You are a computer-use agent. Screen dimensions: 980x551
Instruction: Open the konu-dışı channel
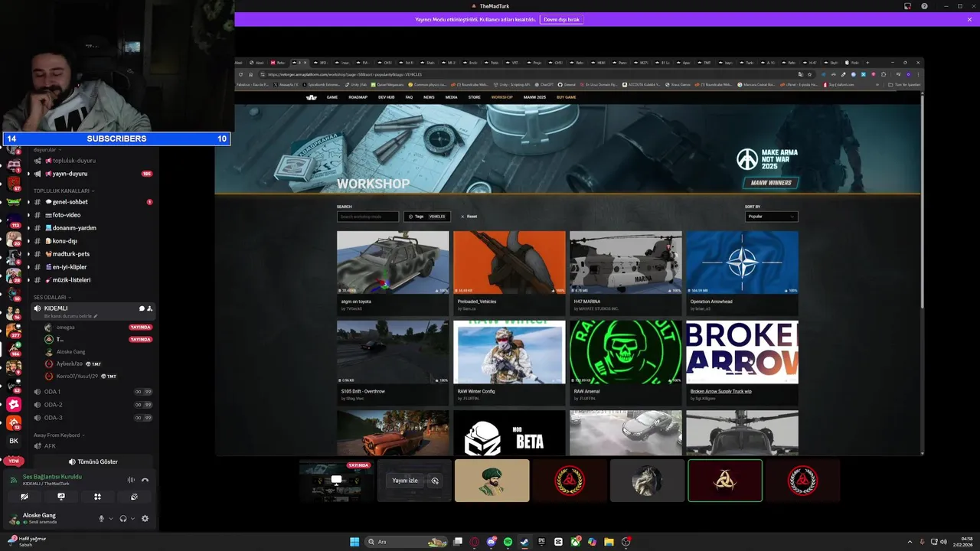(92, 241)
